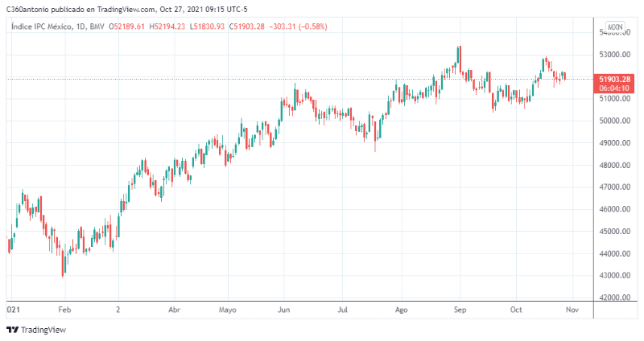The height and width of the screenshot is (341, 644).
Task: Open the MXN currency selector
Action: click(615, 27)
